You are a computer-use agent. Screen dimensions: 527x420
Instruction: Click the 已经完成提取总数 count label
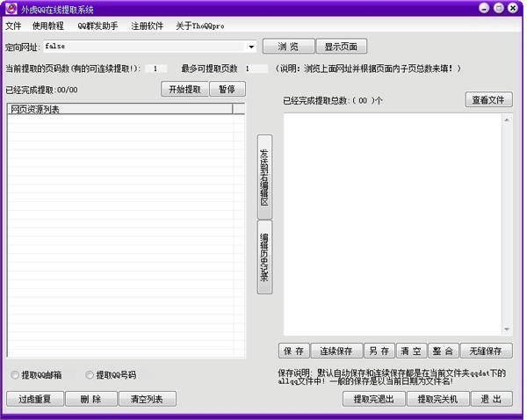(333, 100)
